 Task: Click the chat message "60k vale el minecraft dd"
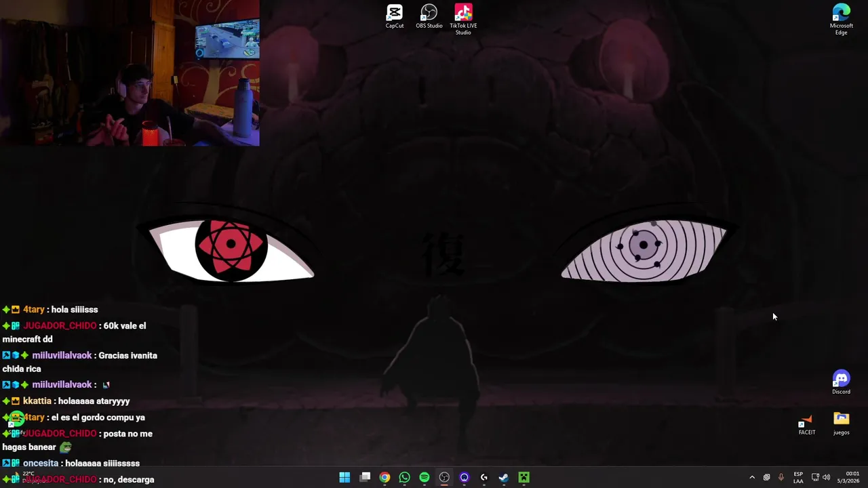[74, 332]
